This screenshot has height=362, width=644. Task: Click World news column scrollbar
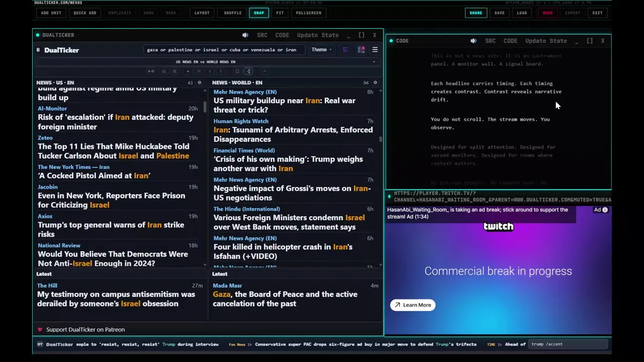(x=381, y=140)
